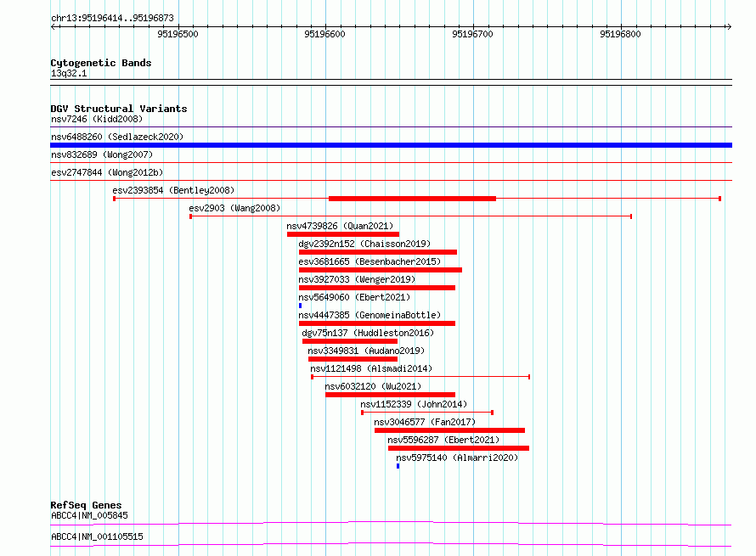
Task: Click ABCC4|NM_005845 gene label
Action: 89,515
